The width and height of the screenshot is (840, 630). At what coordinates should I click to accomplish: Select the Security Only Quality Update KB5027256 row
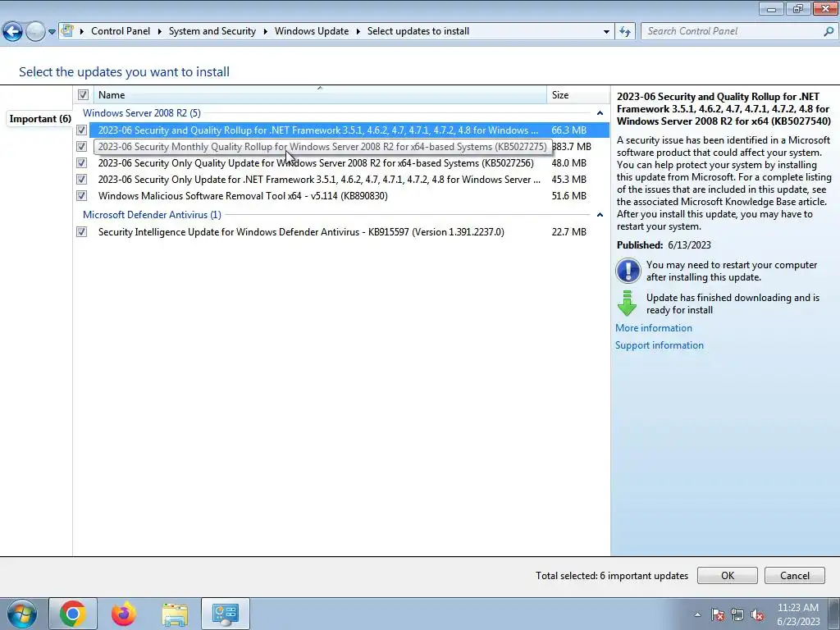click(349, 163)
